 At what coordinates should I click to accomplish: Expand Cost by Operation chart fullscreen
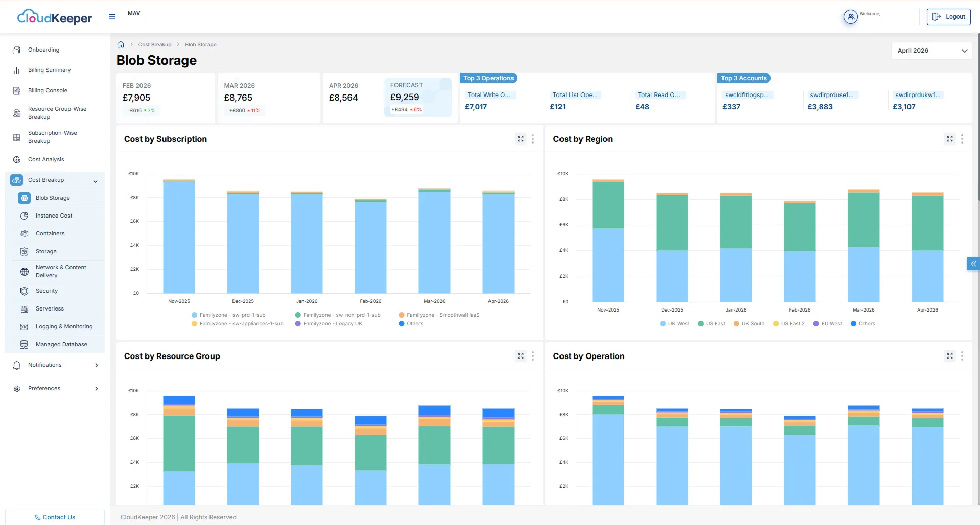(950, 356)
